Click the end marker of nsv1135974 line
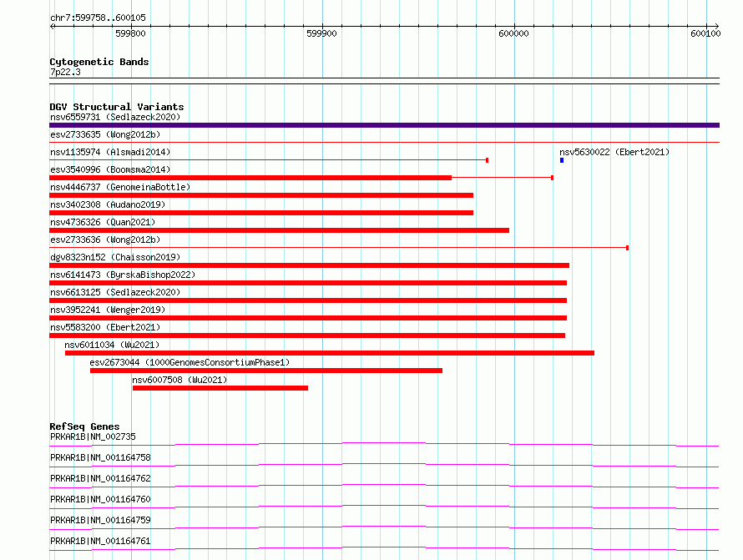 487,160
